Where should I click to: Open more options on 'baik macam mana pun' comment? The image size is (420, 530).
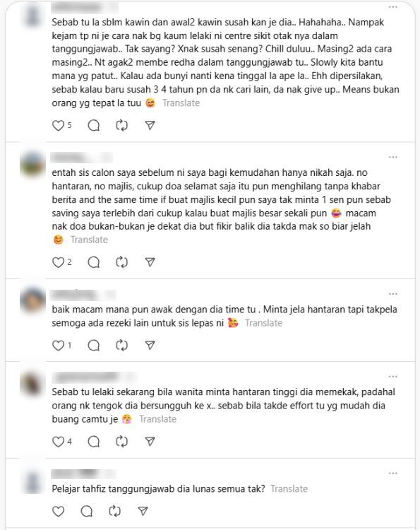392,294
